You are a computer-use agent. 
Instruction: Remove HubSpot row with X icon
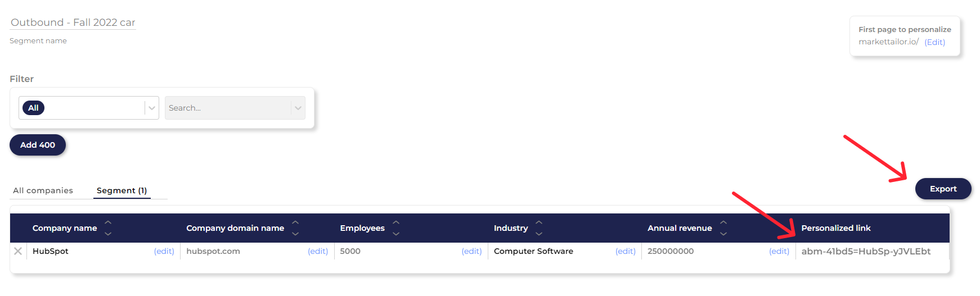pyautogui.click(x=18, y=251)
